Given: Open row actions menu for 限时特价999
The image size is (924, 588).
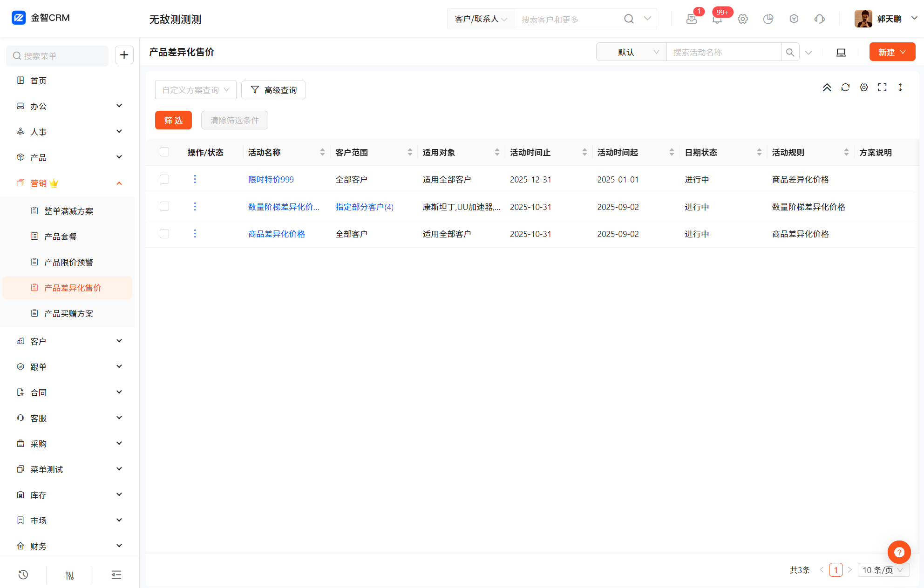Looking at the screenshot, I should tap(195, 179).
